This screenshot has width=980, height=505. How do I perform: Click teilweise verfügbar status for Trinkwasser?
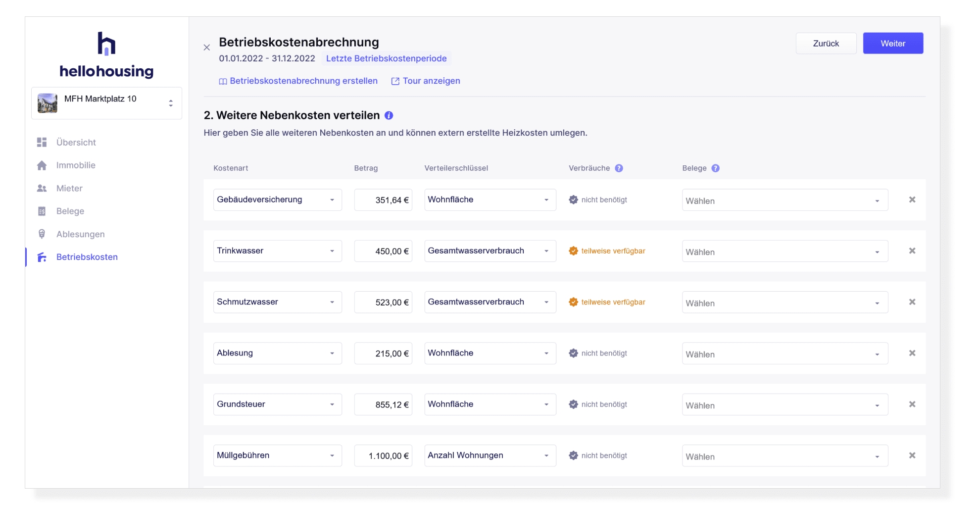tap(613, 251)
